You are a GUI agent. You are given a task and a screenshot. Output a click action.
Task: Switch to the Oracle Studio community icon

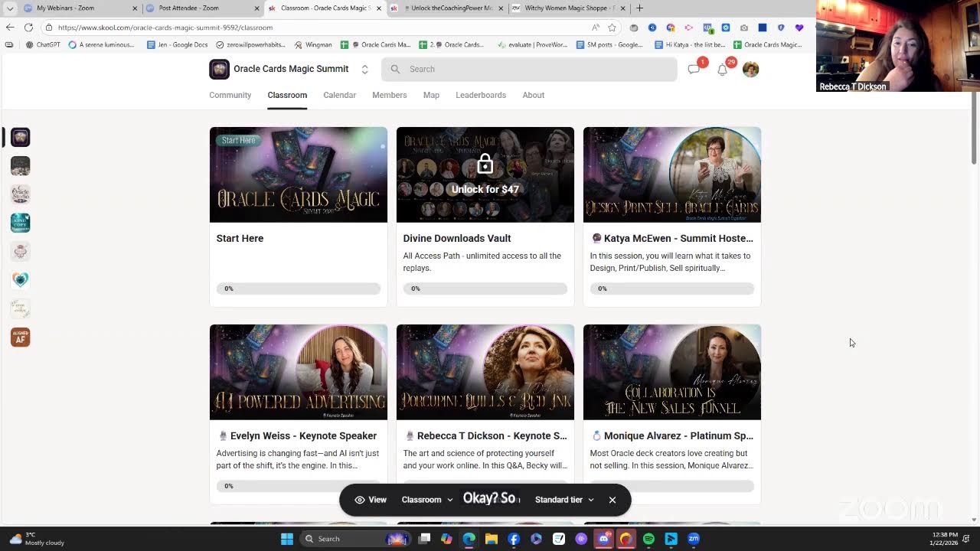tap(21, 194)
